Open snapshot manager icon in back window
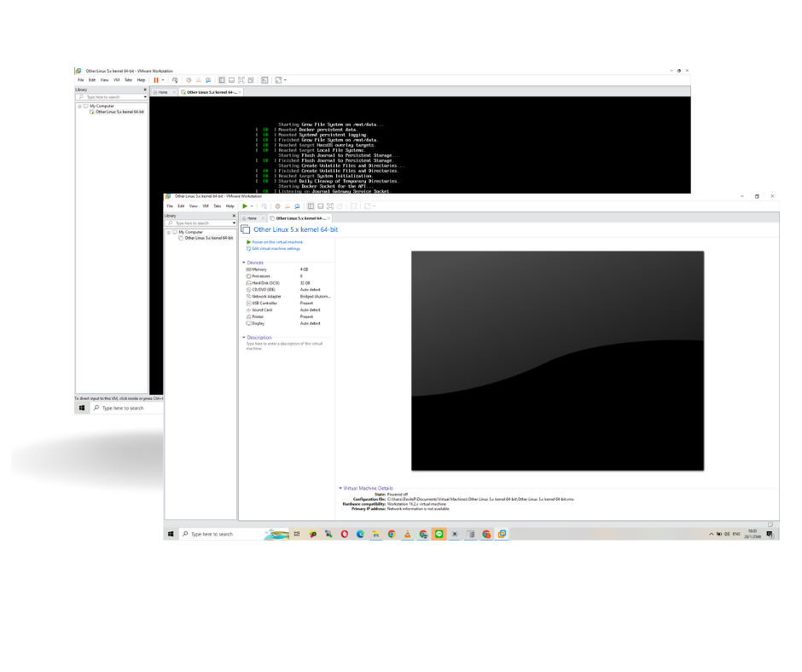The height and width of the screenshot is (672, 802). click(x=208, y=80)
